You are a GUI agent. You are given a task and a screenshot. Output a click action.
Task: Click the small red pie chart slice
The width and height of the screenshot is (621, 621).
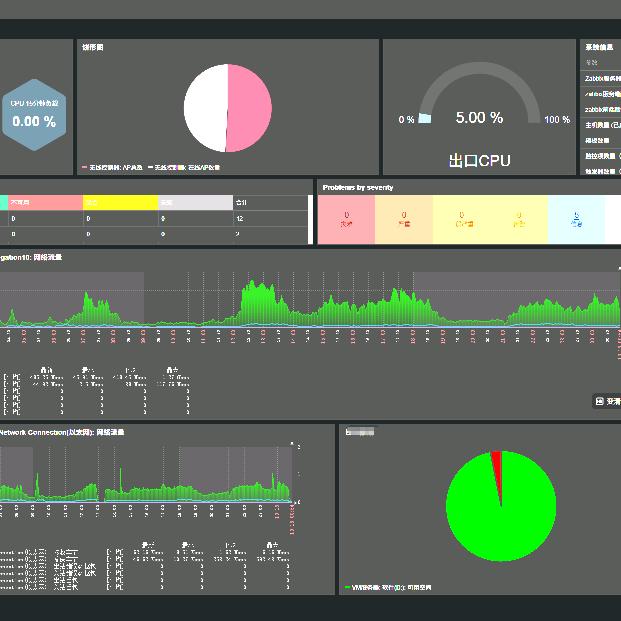pyautogui.click(x=496, y=461)
